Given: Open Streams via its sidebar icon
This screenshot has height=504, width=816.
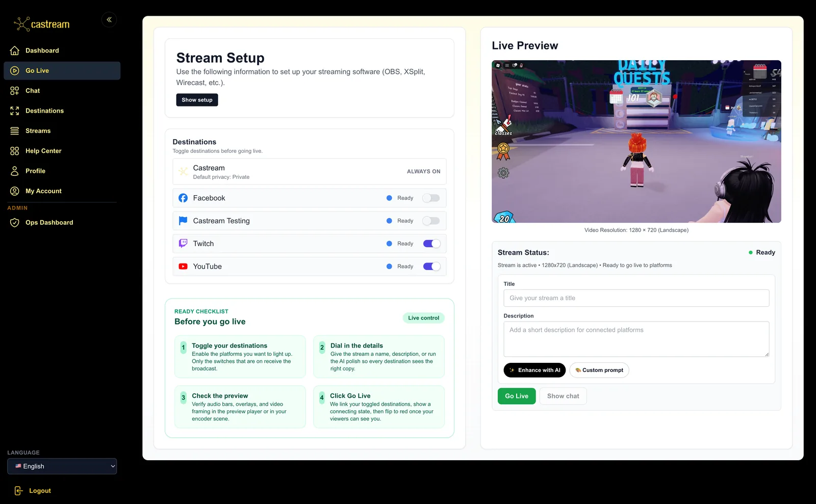Looking at the screenshot, I should [14, 130].
